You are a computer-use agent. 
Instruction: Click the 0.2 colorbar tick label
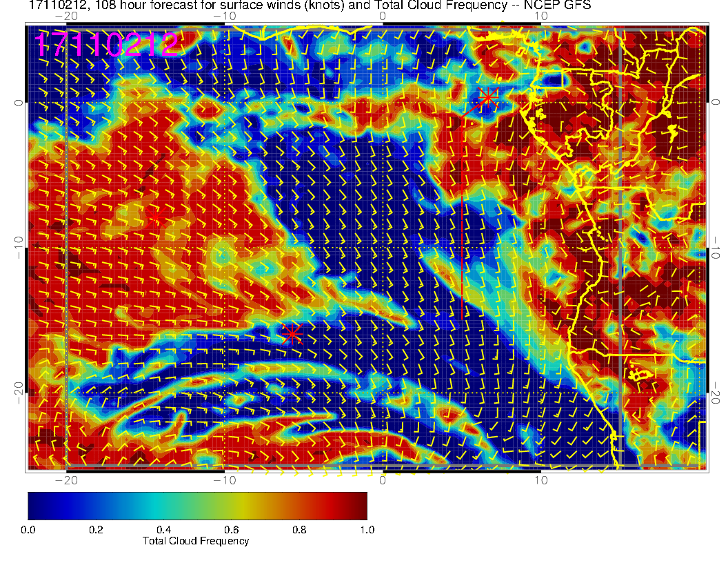96,530
